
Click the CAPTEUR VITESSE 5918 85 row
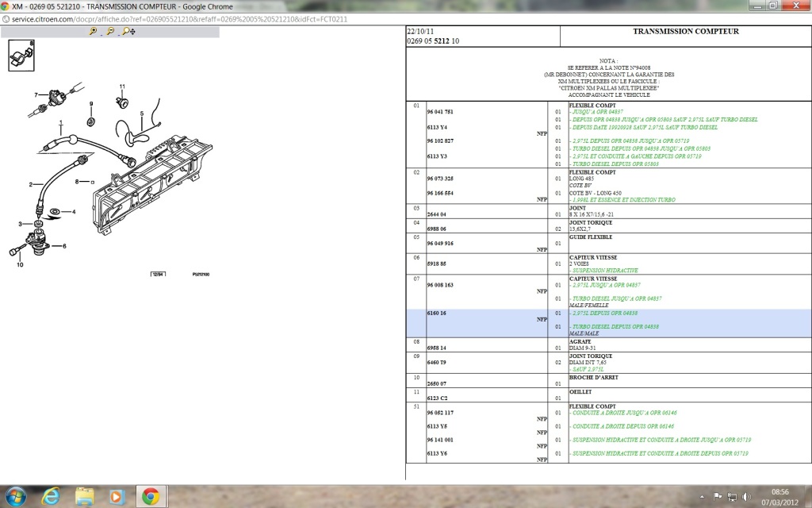point(608,264)
